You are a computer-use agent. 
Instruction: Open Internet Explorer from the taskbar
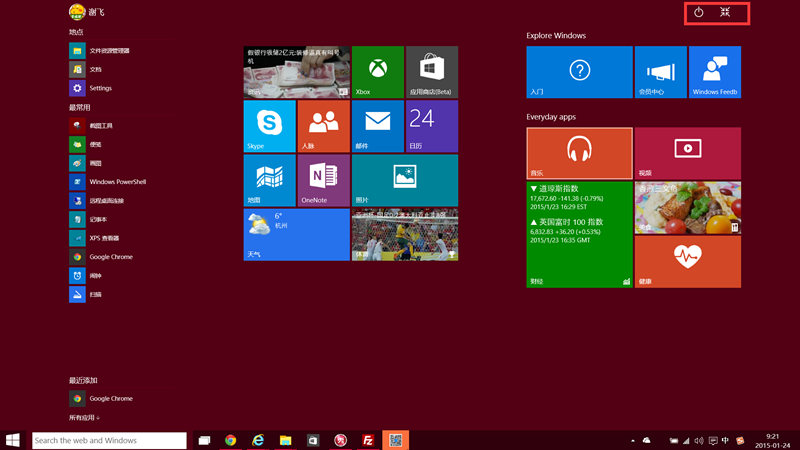click(258, 440)
